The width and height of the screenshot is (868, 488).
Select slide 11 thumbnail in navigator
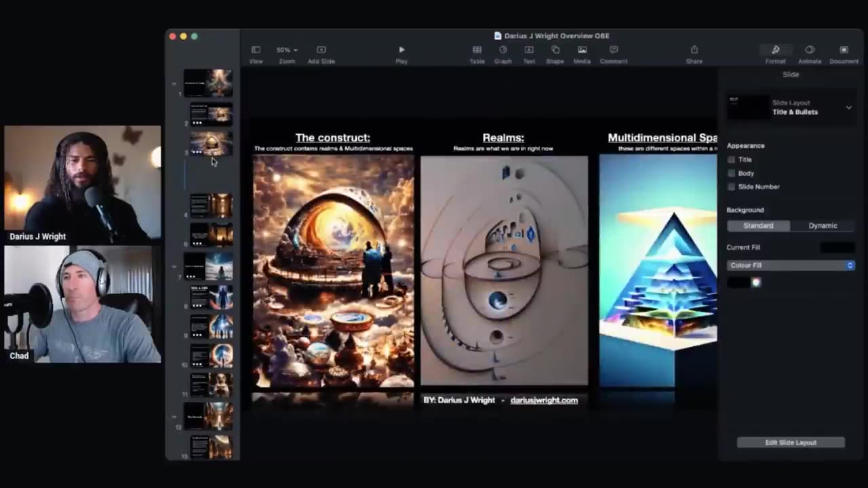point(212,384)
